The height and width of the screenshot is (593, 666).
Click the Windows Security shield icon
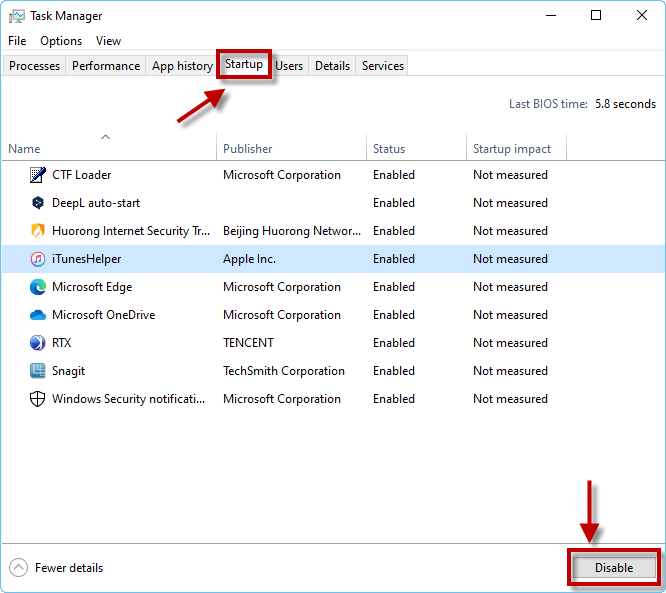[38, 399]
